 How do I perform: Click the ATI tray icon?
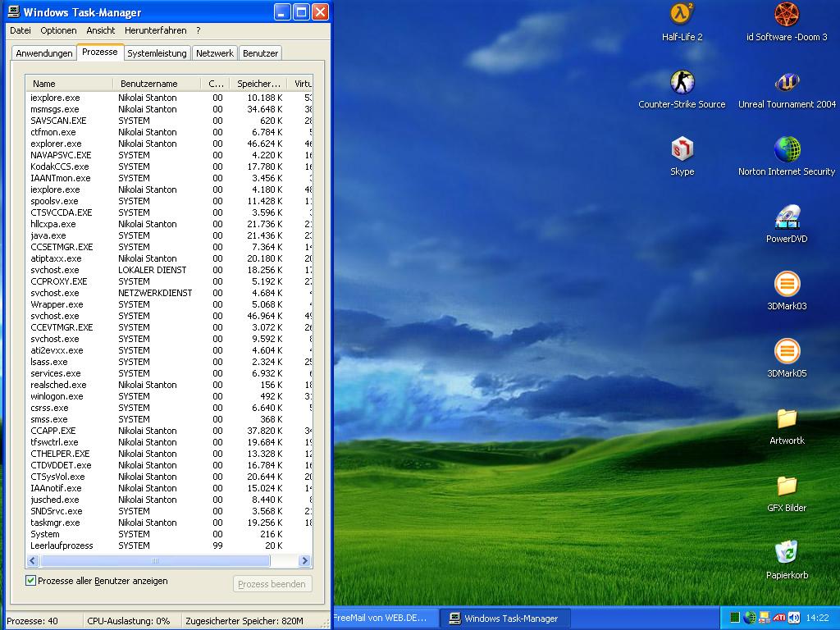(x=779, y=618)
